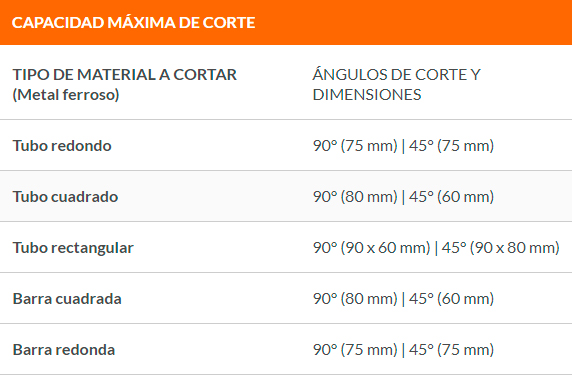Screen dimensions: 572x375
Task: Click the 45° (75 mm) Tubo redondo value
Action: [x=451, y=146]
